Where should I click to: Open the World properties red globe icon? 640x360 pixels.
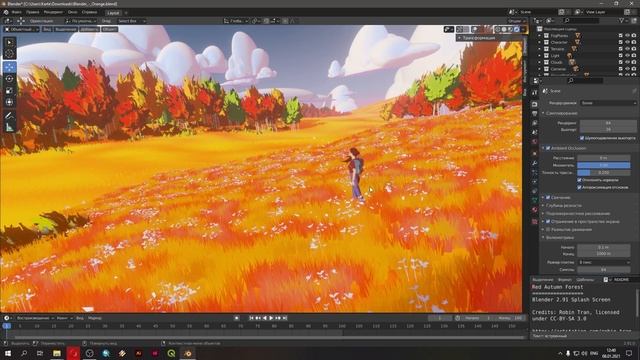tap(535, 142)
